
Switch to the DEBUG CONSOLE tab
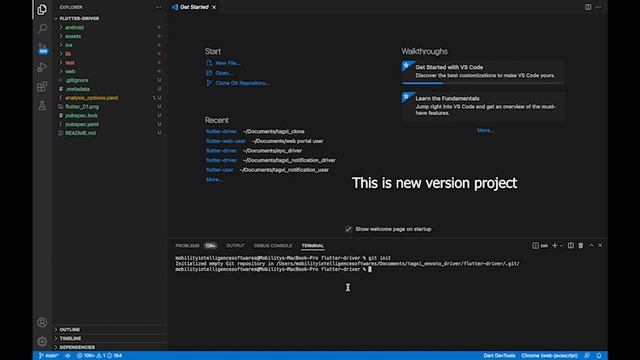[273, 245]
